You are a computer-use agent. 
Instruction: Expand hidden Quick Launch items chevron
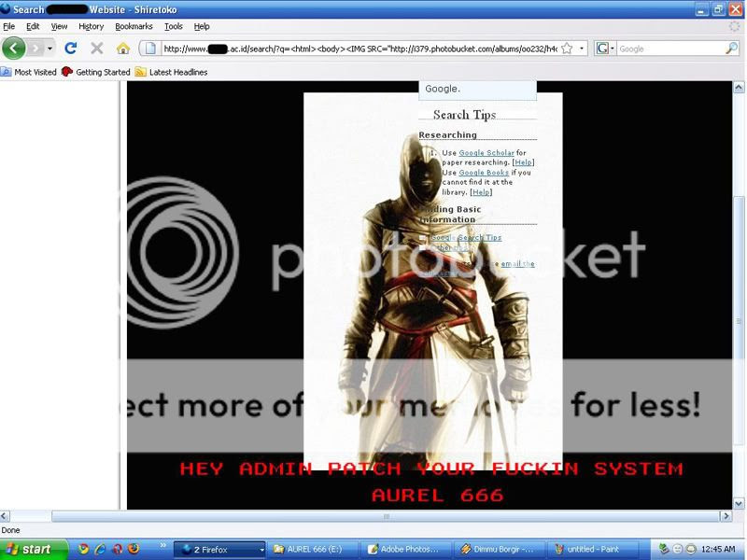[162, 545]
